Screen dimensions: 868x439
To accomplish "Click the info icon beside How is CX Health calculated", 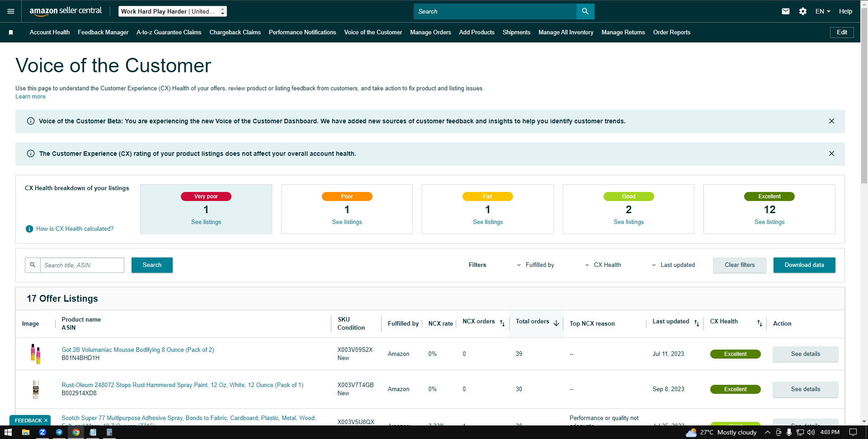I will coord(29,229).
